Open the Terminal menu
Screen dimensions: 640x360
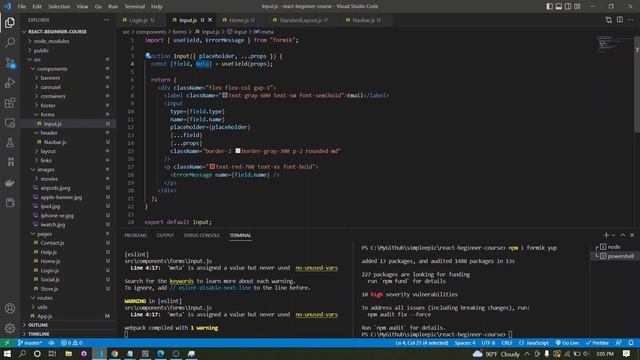[x=134, y=7]
